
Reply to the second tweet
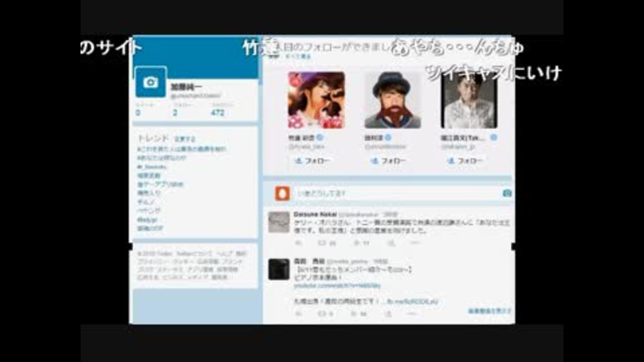pos(299,314)
